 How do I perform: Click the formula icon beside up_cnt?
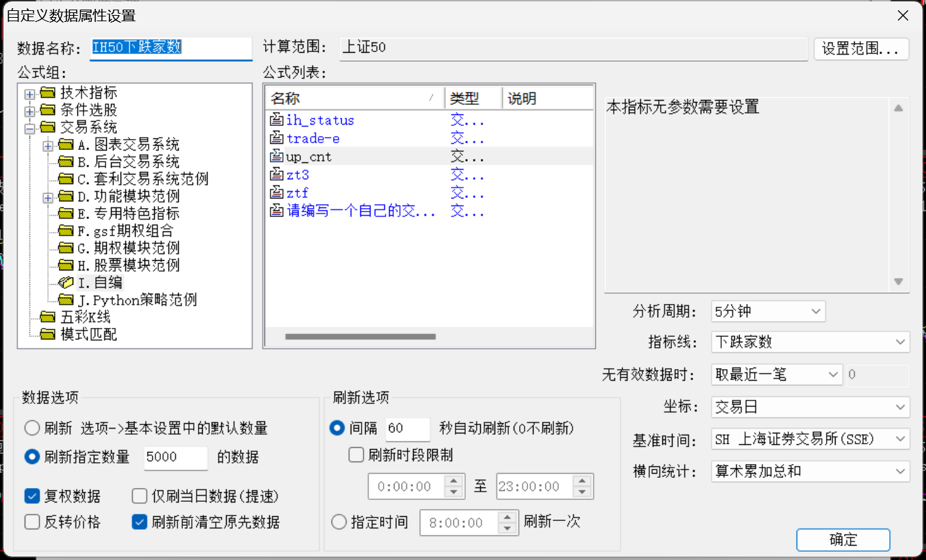277,157
